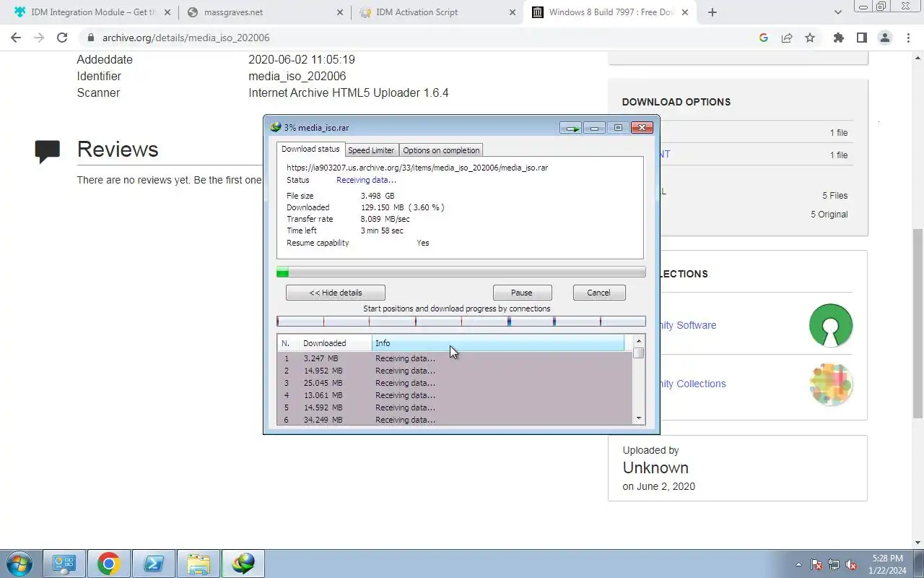Open the Windows Start button
This screenshot has height=578, width=924.
point(19,564)
